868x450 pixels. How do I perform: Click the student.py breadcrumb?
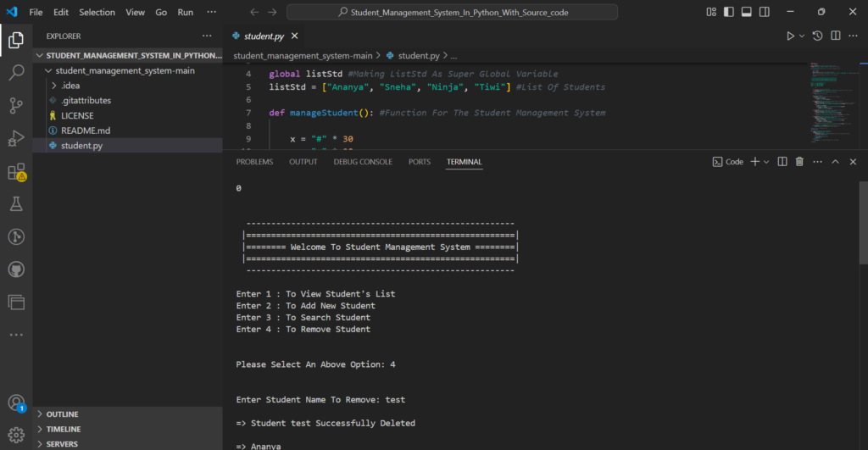[x=413, y=55]
